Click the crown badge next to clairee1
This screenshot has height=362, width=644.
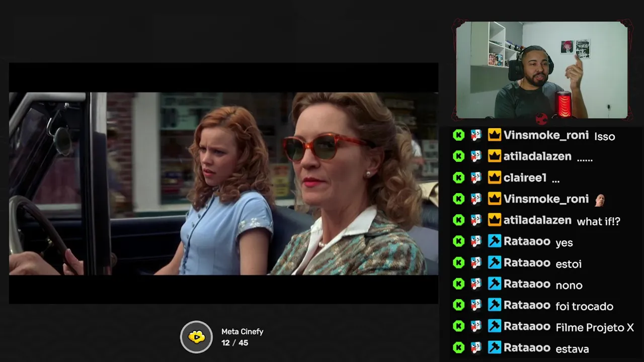[x=495, y=177]
